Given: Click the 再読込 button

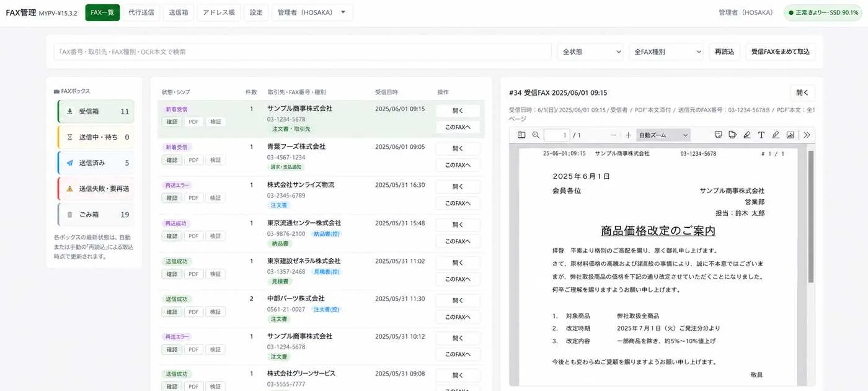Looking at the screenshot, I should pos(724,52).
